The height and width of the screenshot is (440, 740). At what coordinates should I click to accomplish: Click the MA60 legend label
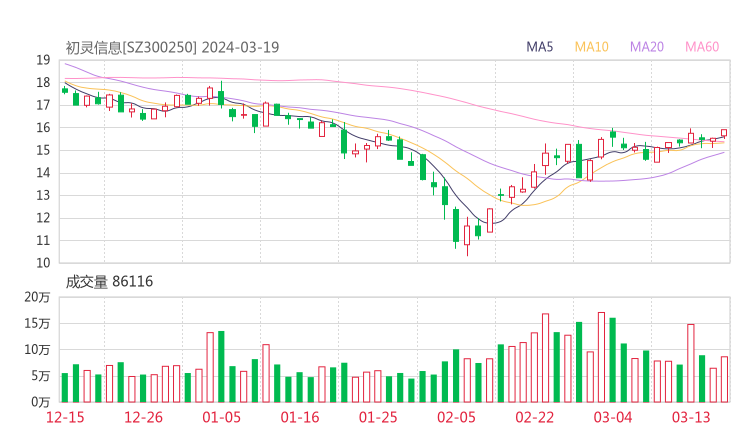coord(702,47)
